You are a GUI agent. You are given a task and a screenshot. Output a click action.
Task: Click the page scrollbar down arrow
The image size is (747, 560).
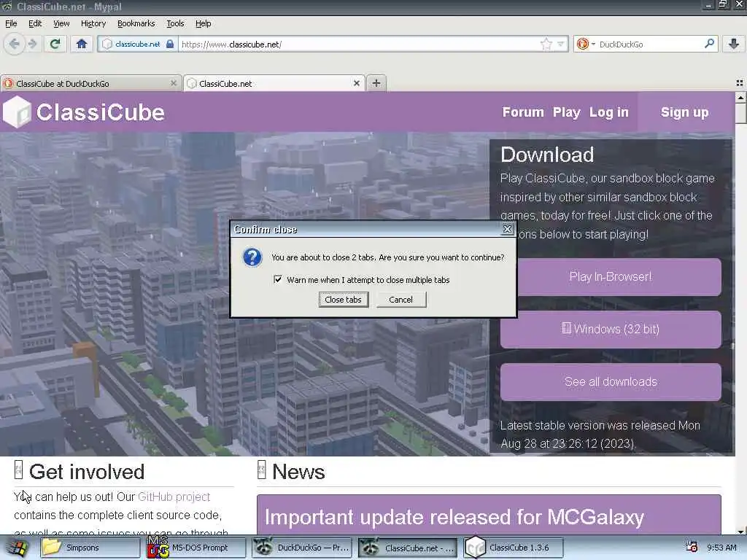(x=740, y=531)
